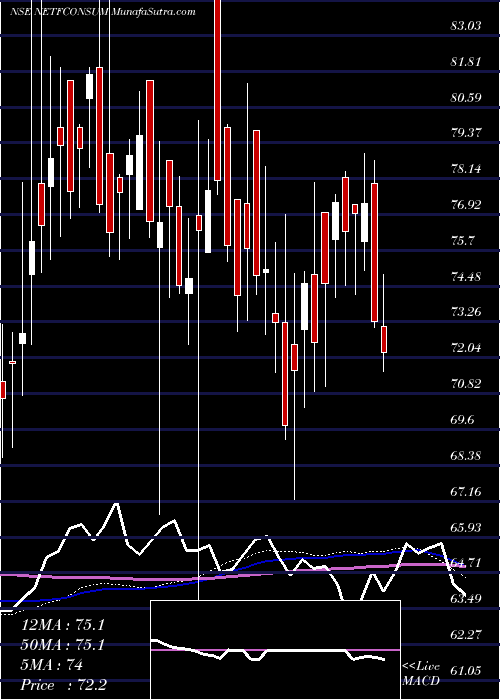This screenshot has height=700, width=500.
Task: Click the 70.82 price axis label
Action: (466, 383)
